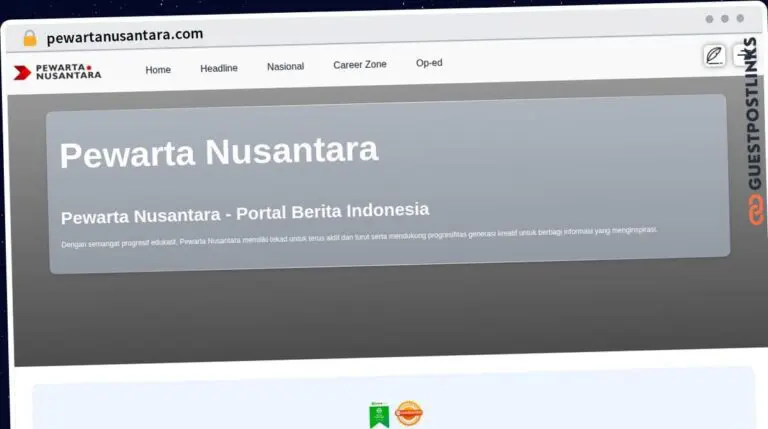Click the orange round seal badge

408,413
